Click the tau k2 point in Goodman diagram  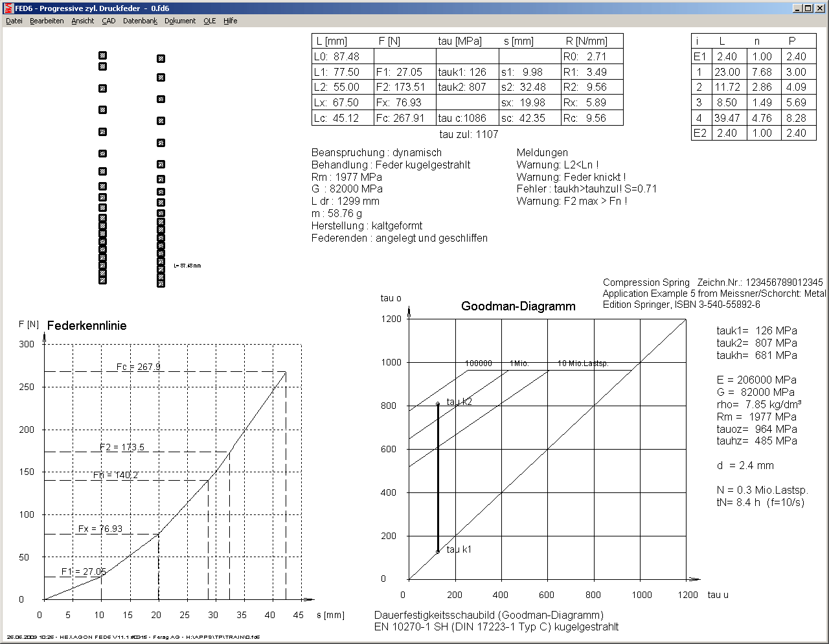tap(438, 404)
